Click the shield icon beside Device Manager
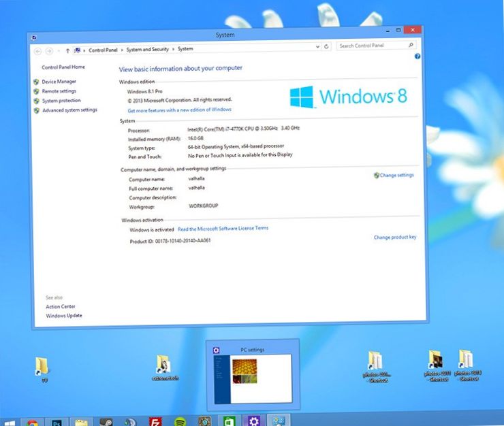Screen dimensions: 504x426 coord(36,82)
